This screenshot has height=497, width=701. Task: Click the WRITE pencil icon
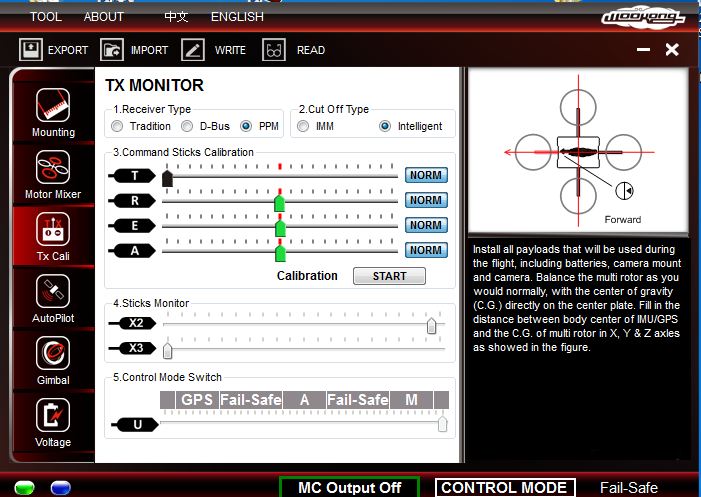(x=193, y=50)
